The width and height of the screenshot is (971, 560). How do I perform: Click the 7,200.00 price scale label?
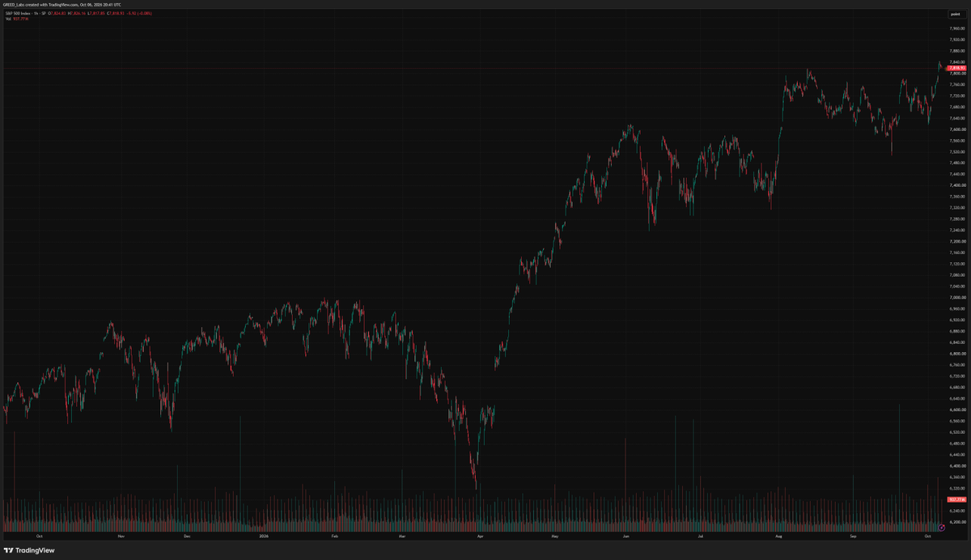click(x=956, y=241)
